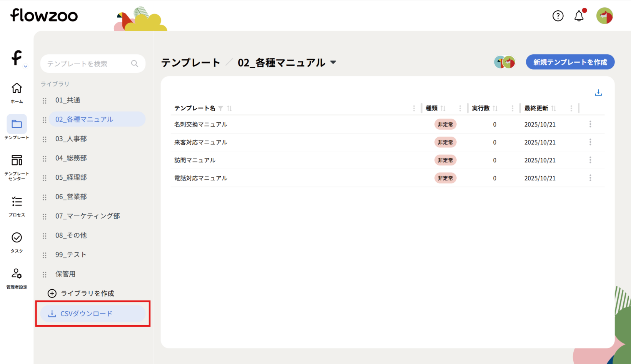This screenshot has height=364, width=631.
Task: Expand the workspace switcher under the f logo
Action: click(25, 67)
